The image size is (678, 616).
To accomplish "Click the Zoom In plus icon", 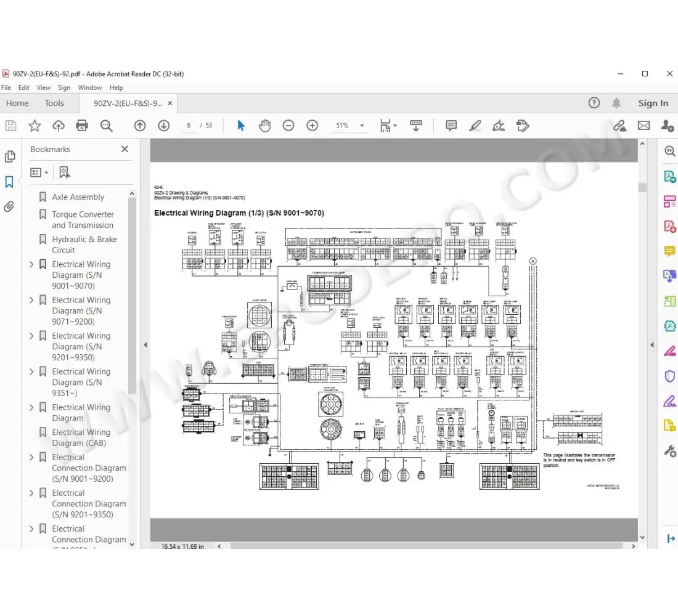I will click(x=312, y=126).
